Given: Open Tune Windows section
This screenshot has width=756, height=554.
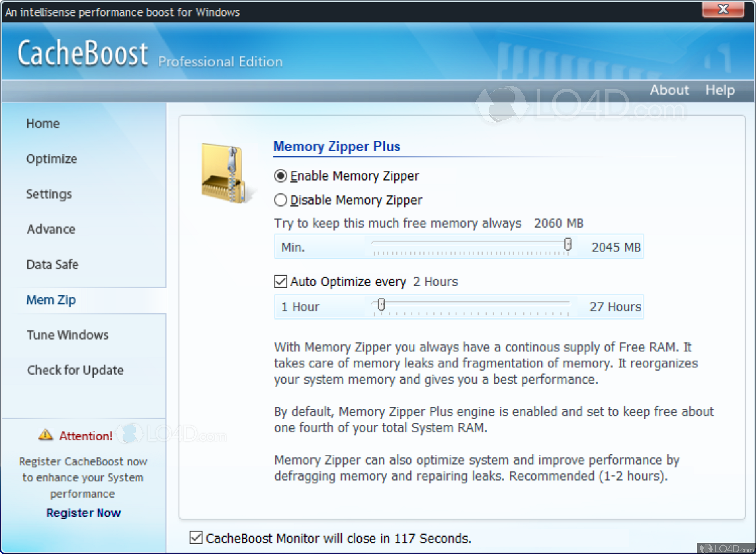Looking at the screenshot, I should click(x=68, y=335).
